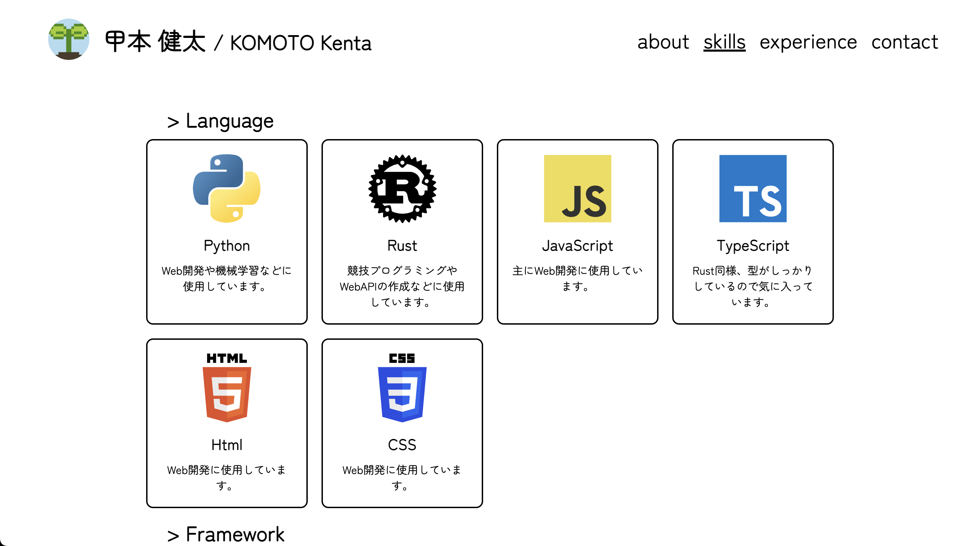980x546 pixels.
Task: Click the Rust gear logo
Action: tap(402, 188)
